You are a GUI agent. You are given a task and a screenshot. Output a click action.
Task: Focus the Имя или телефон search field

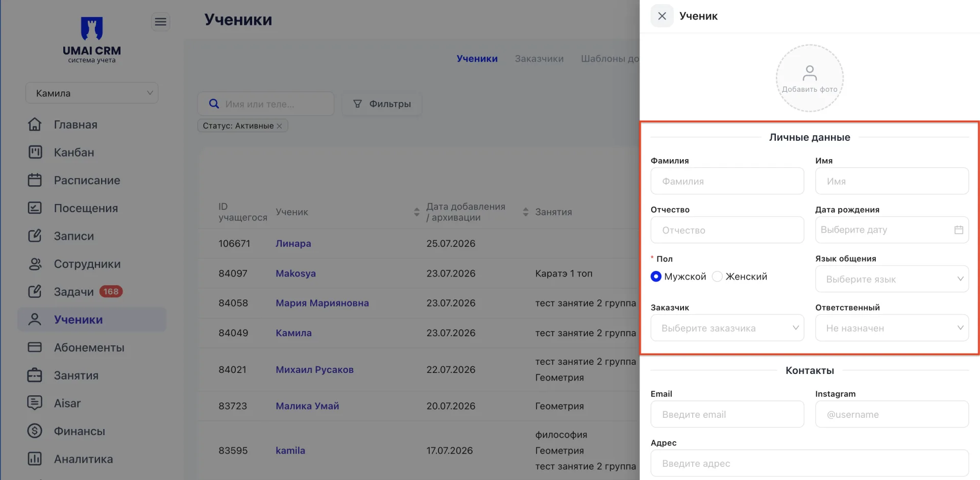tap(266, 104)
